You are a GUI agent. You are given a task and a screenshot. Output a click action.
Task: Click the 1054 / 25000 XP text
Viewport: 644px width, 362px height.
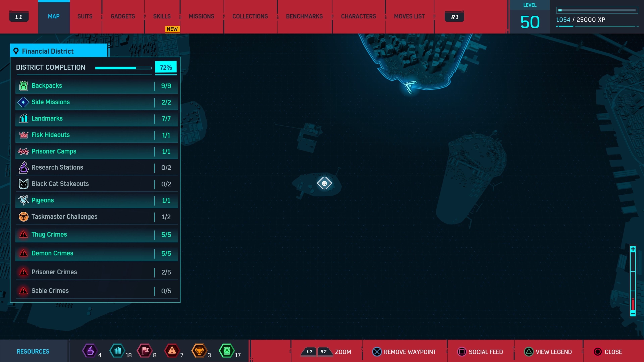(580, 20)
